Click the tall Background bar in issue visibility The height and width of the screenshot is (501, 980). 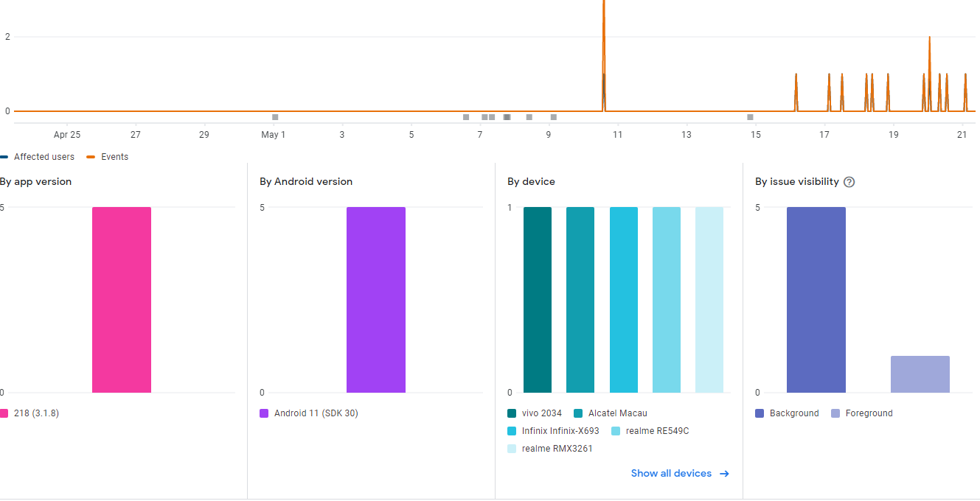[816, 298]
